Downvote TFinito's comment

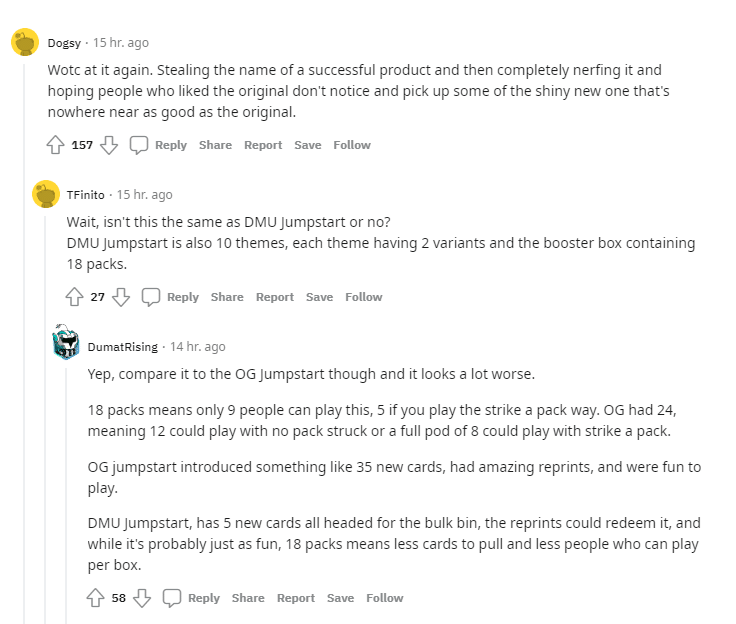tap(121, 297)
